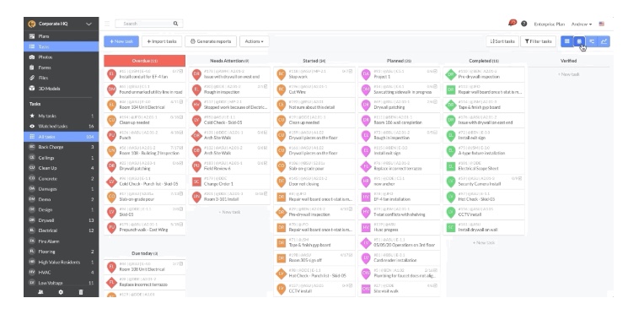Open the Actions dropdown menu
The width and height of the screenshot is (644, 309).
pyautogui.click(x=255, y=41)
